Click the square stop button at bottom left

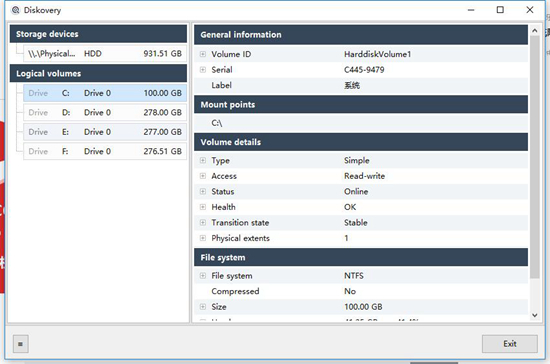click(21, 344)
